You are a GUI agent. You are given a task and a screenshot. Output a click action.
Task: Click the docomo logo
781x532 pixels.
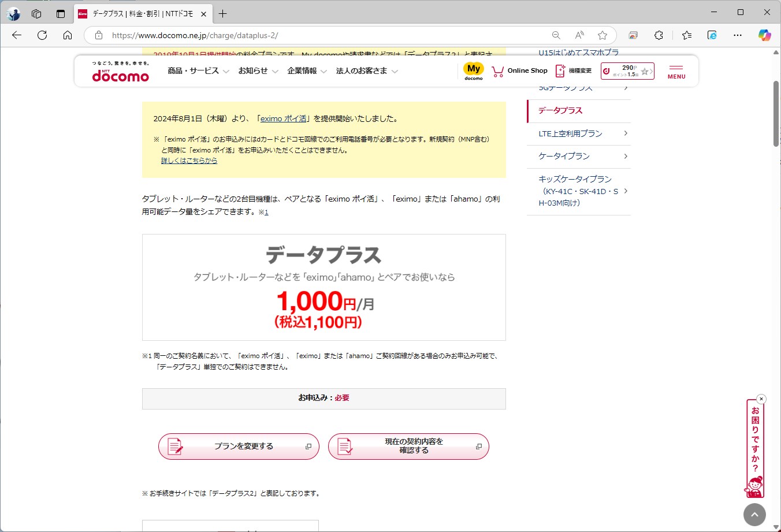(120, 72)
